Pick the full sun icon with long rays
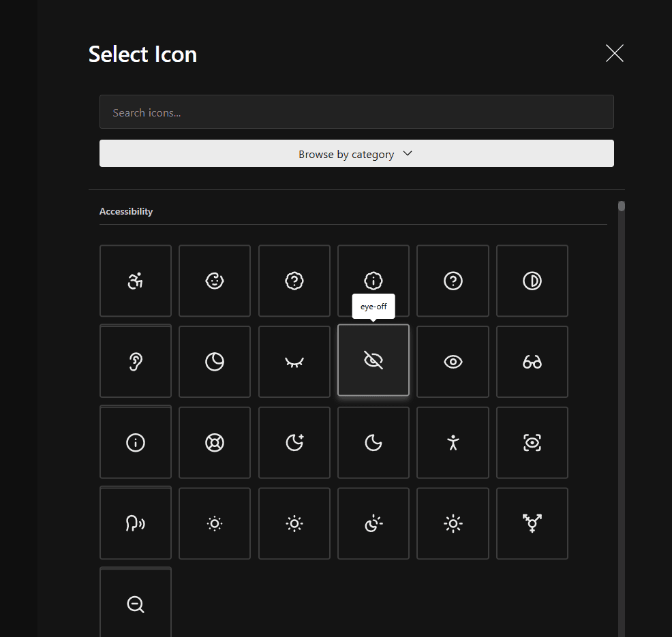 pyautogui.click(x=453, y=523)
